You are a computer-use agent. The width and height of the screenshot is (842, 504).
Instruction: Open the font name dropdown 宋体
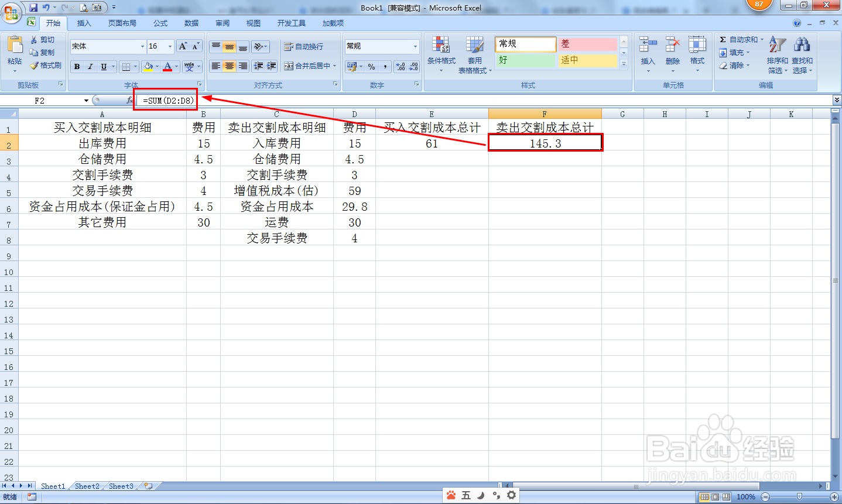[x=142, y=46]
